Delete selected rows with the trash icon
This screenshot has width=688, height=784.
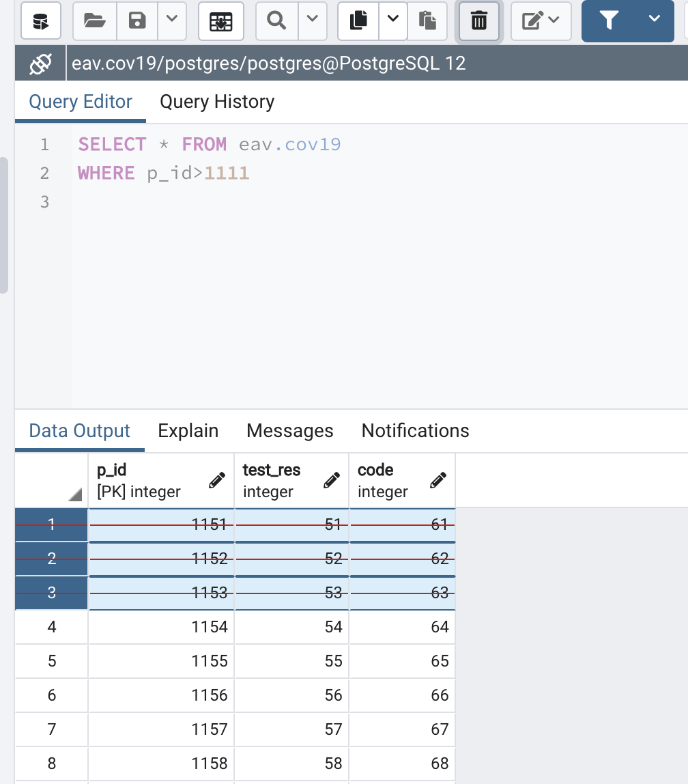pyautogui.click(x=478, y=22)
